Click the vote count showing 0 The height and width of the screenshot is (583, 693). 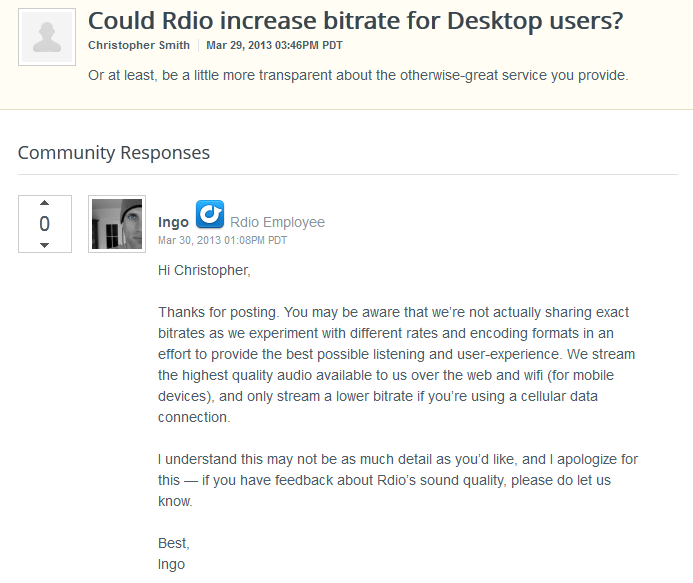44,224
